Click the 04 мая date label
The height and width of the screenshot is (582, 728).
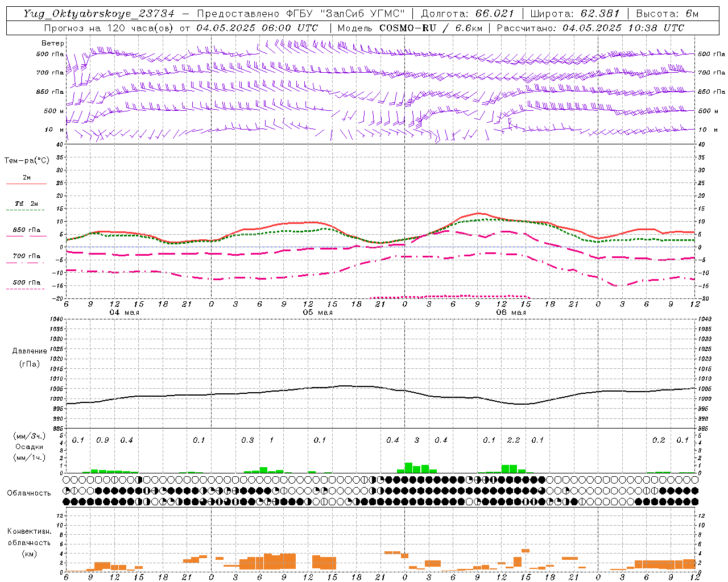pos(125,313)
